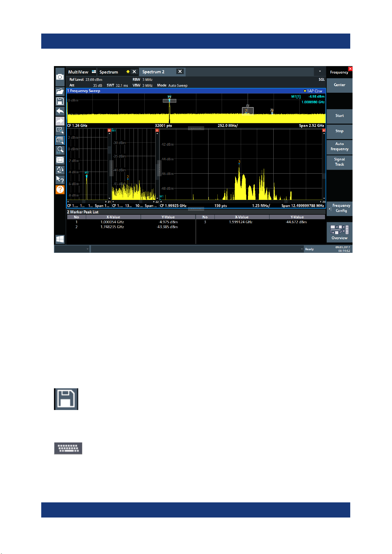Click the Auto Frequency softkey
The height and width of the screenshot is (554, 392).
[339, 147]
